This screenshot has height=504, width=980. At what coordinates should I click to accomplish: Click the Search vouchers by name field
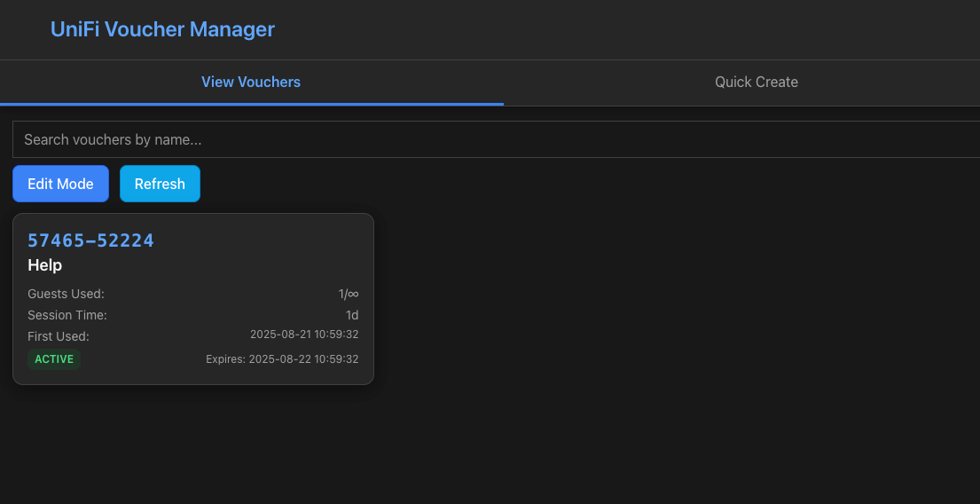click(x=497, y=139)
